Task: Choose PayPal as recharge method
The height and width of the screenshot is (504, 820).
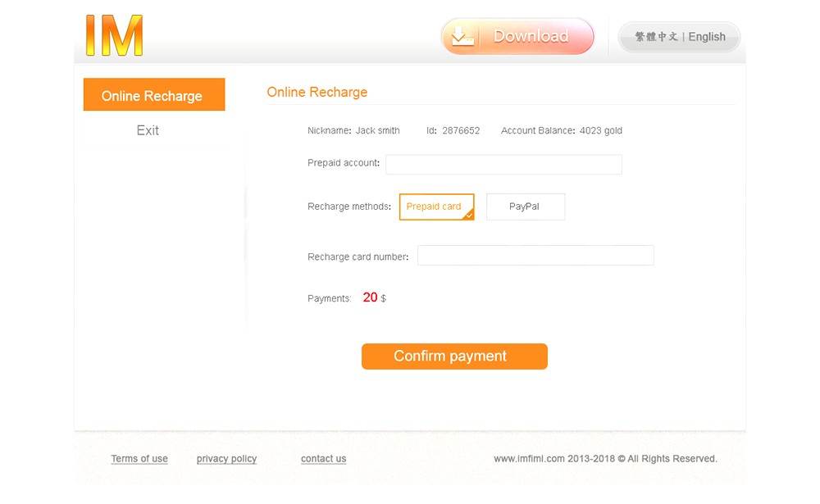Action: tap(525, 207)
